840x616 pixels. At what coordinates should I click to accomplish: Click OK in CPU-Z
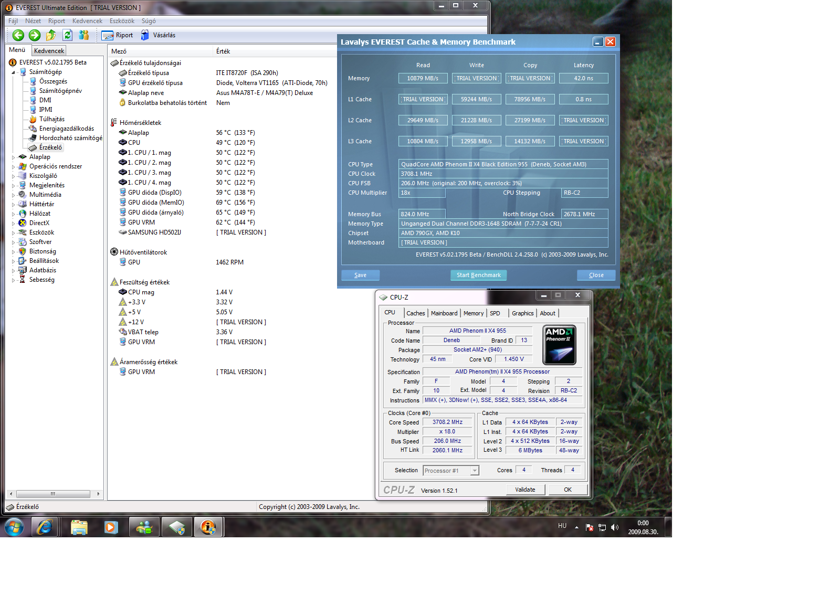tap(568, 490)
